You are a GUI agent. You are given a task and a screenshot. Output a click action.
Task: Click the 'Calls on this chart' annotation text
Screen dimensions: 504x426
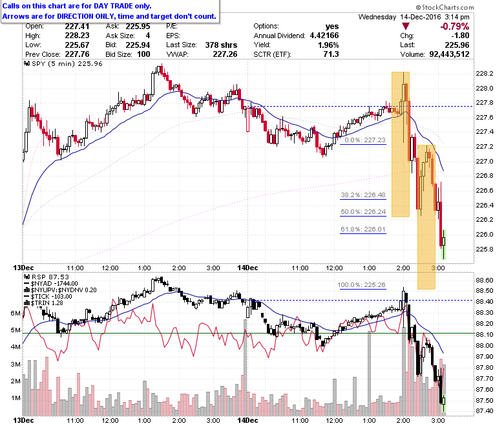point(77,6)
